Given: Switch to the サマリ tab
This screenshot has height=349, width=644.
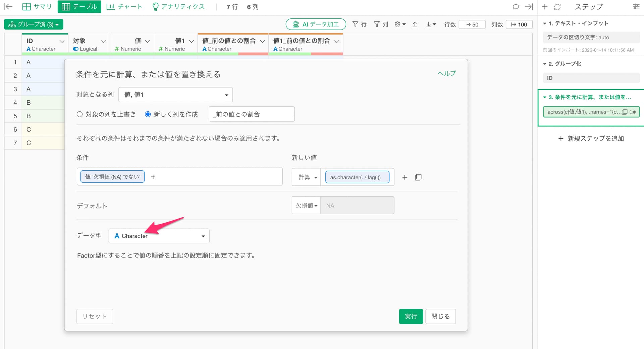Looking at the screenshot, I should (x=37, y=7).
